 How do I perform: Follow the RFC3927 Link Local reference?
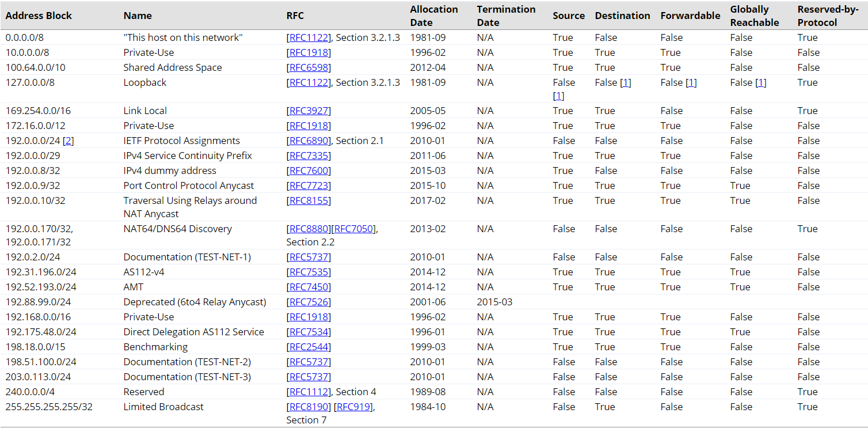(x=309, y=111)
